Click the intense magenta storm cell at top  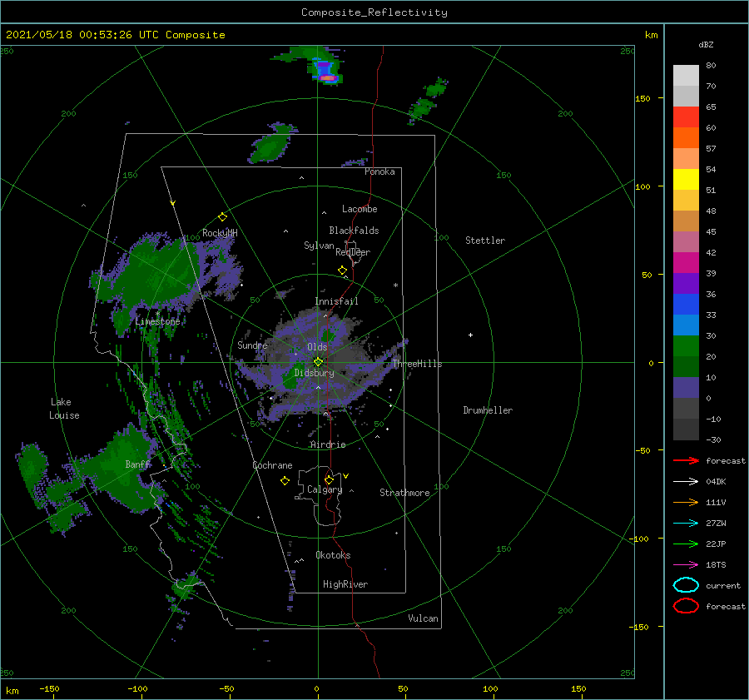tap(327, 77)
